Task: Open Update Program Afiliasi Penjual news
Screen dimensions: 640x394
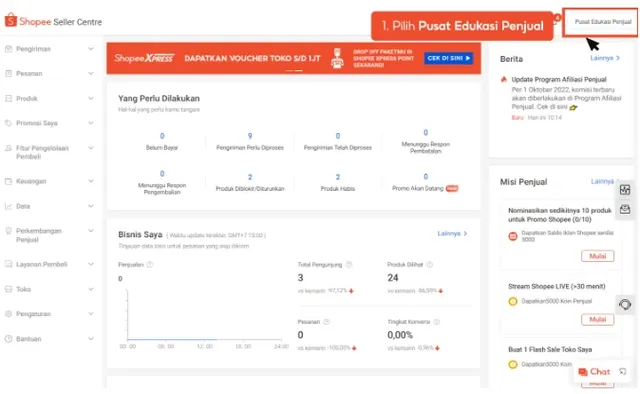Action: (559, 79)
